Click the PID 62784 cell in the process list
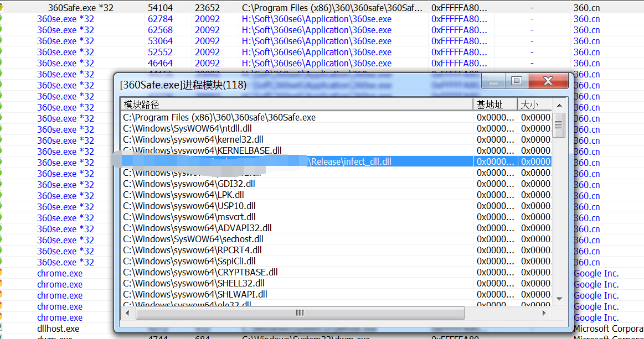The width and height of the screenshot is (644, 339). pos(160,19)
